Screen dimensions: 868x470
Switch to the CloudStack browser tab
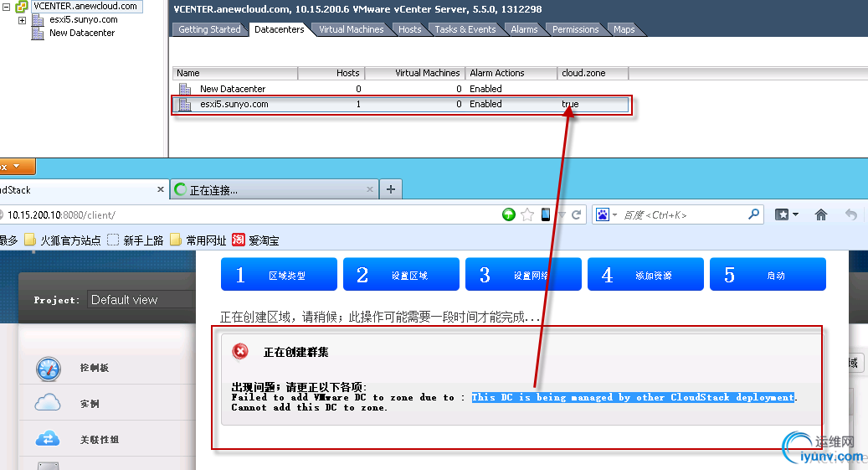tap(78, 190)
